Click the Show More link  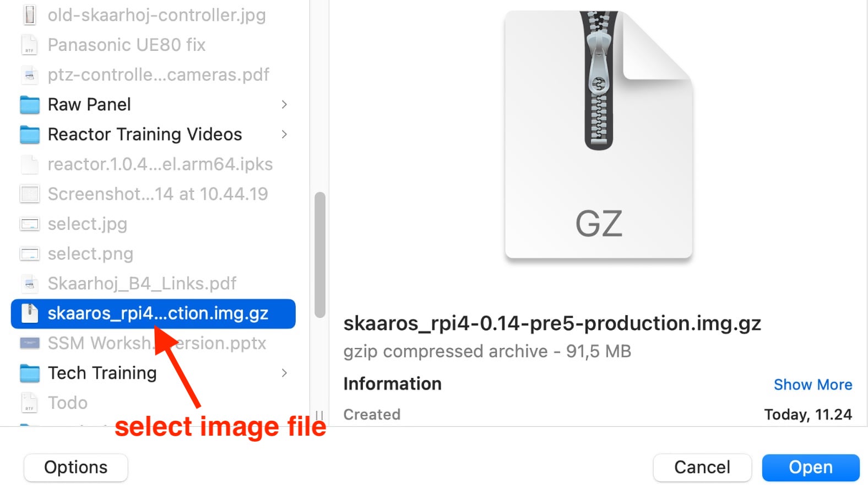click(x=813, y=384)
